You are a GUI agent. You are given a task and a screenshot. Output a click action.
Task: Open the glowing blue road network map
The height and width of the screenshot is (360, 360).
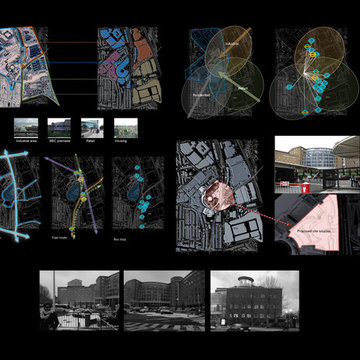(x=20, y=195)
